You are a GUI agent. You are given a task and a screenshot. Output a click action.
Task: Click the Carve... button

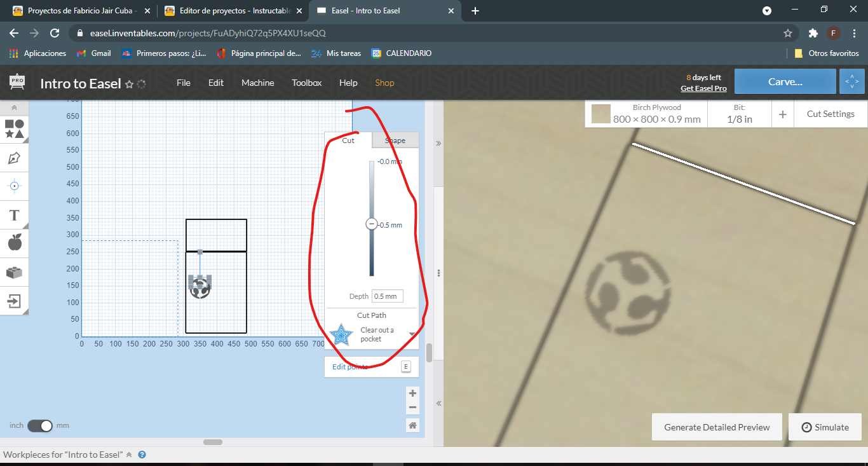785,81
